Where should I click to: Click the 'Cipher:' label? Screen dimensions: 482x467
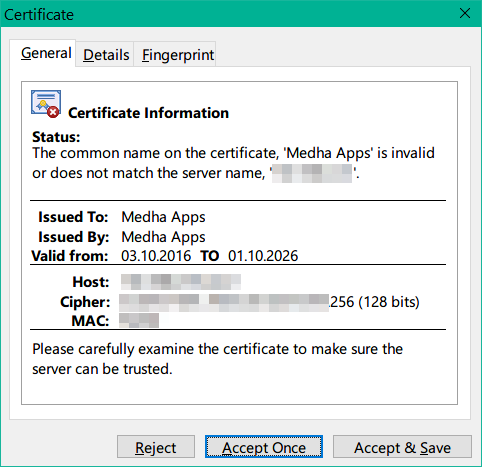click(85, 302)
